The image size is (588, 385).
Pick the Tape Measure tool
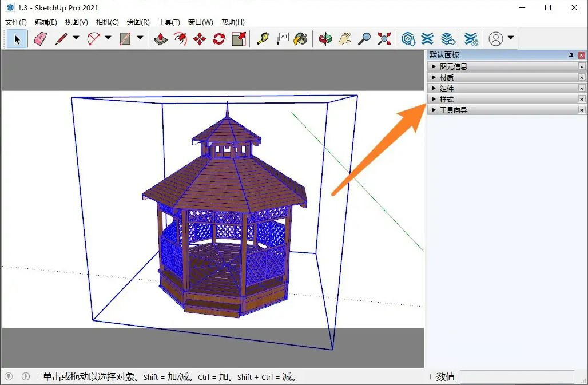[x=263, y=39]
